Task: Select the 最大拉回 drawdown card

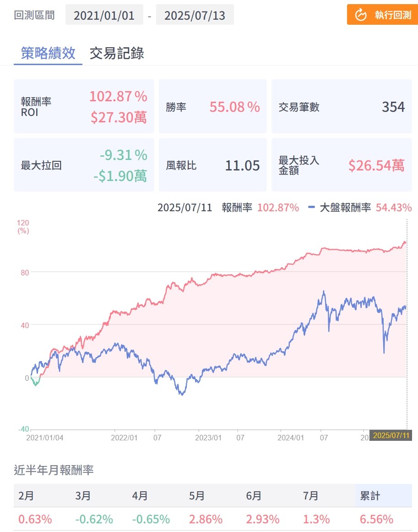Action: tap(84, 165)
